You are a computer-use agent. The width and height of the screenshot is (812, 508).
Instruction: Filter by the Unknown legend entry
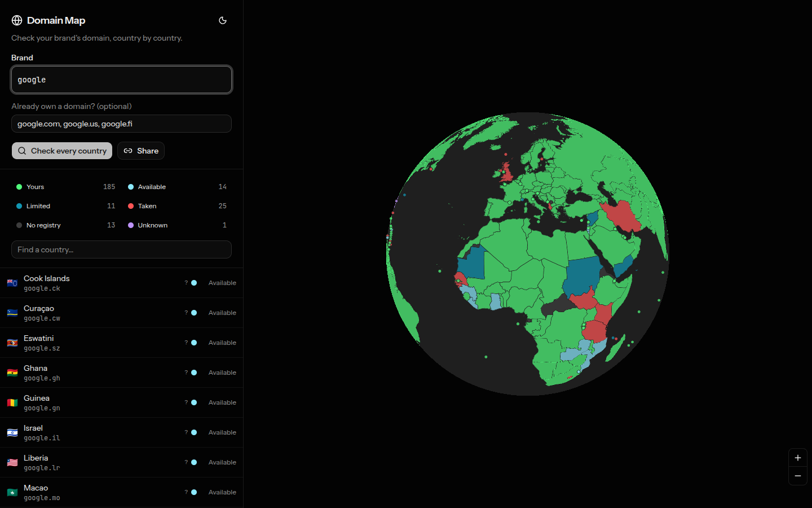pos(177,225)
